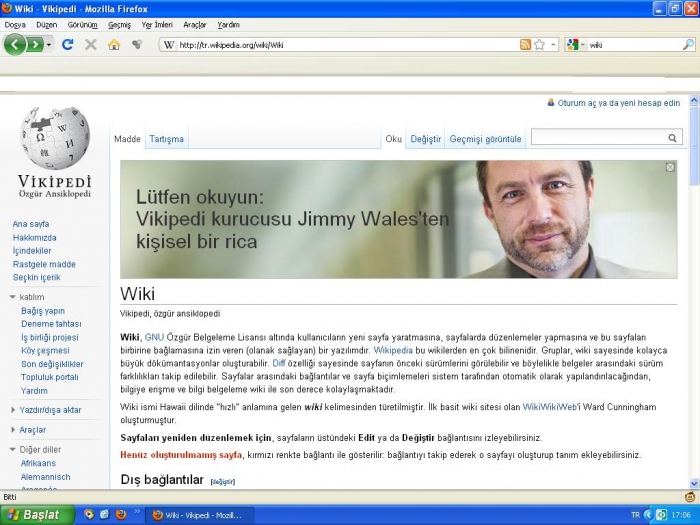Click the Vikipedi globe logo
Image resolution: width=700 pixels, height=525 pixels.
pos(55,138)
